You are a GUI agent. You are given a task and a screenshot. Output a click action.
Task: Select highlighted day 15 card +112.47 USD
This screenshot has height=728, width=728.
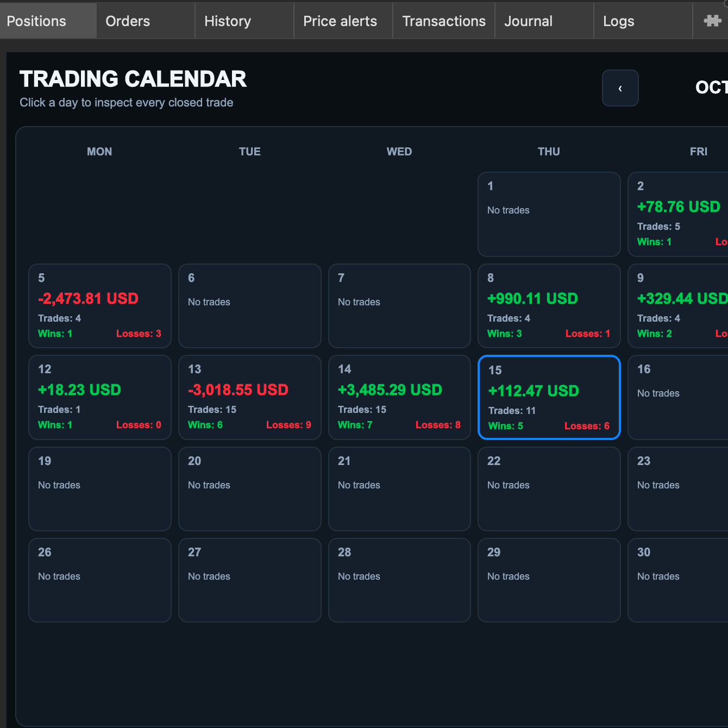tap(549, 397)
